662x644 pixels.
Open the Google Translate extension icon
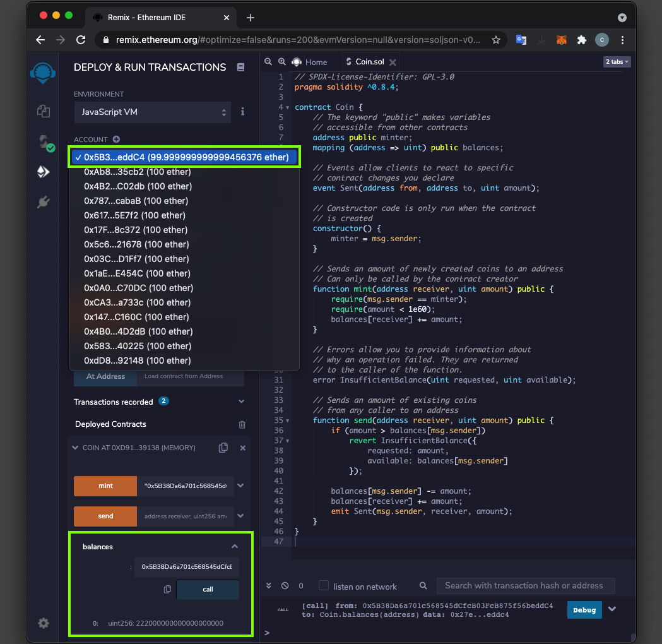521,40
